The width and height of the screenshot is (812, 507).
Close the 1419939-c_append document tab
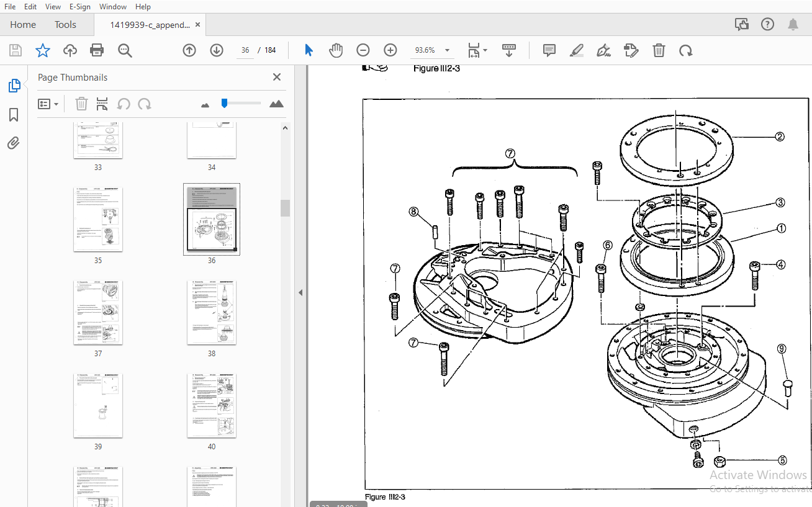click(198, 25)
